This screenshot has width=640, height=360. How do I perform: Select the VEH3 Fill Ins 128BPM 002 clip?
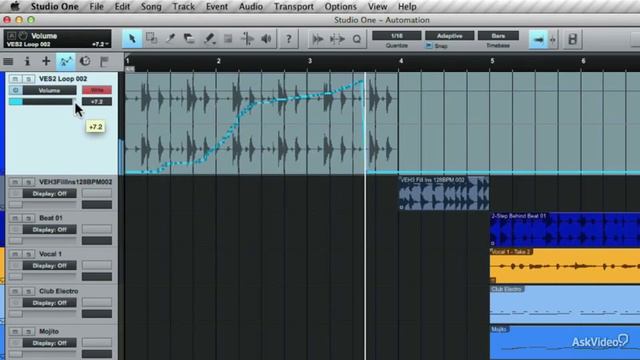click(444, 193)
